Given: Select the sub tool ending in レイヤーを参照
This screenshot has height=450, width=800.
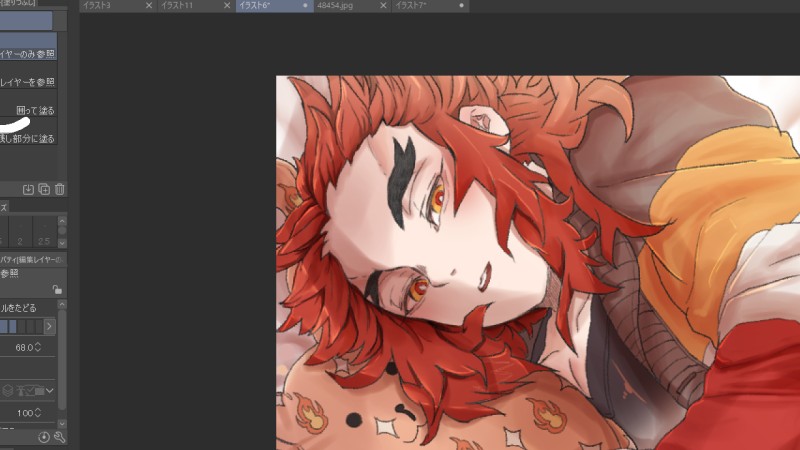Looking at the screenshot, I should point(28,76).
